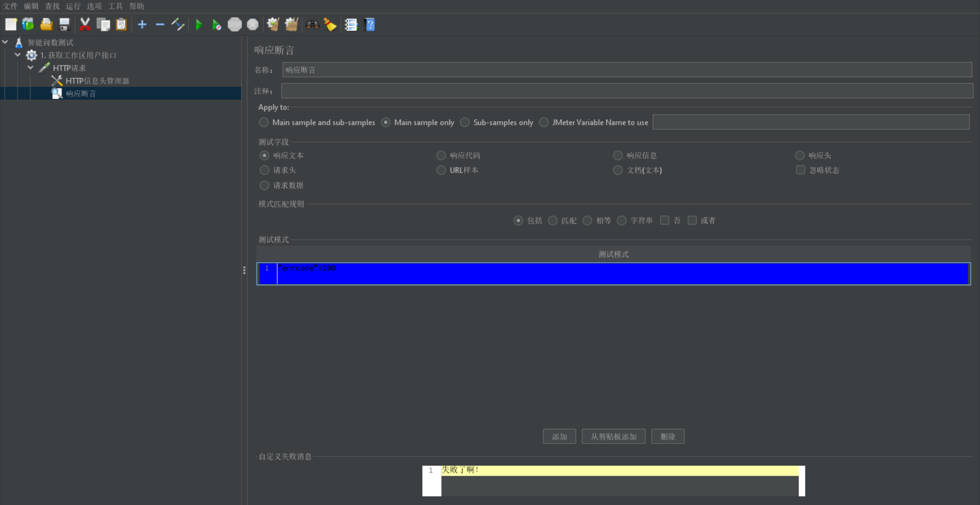Click the New test plan icon
The image size is (980, 505).
[11, 25]
